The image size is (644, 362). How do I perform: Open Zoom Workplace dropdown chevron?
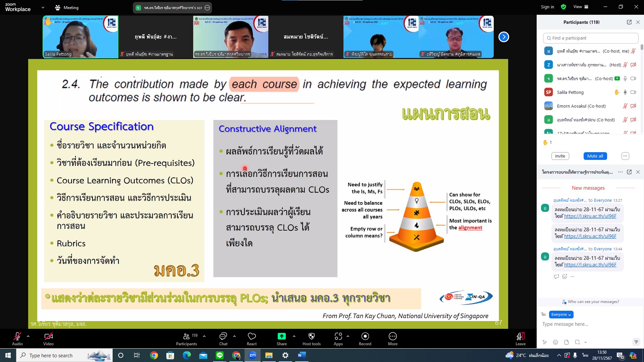[43, 7]
